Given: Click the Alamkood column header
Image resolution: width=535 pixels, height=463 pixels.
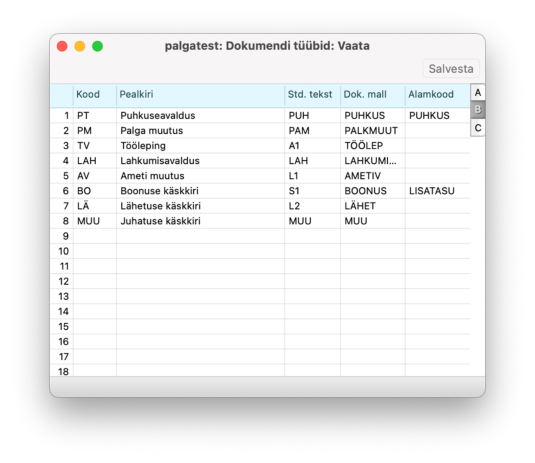Looking at the screenshot, I should click(x=438, y=95).
